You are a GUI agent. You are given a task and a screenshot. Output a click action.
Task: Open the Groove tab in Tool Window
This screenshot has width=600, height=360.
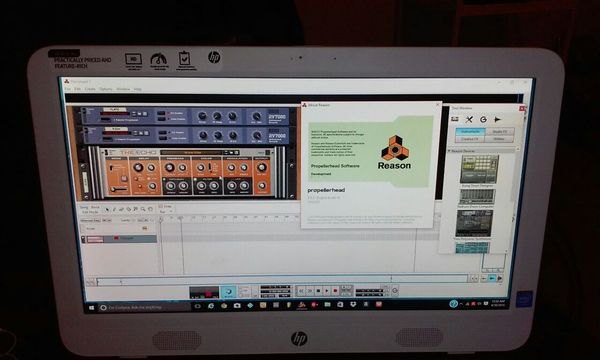[483, 119]
